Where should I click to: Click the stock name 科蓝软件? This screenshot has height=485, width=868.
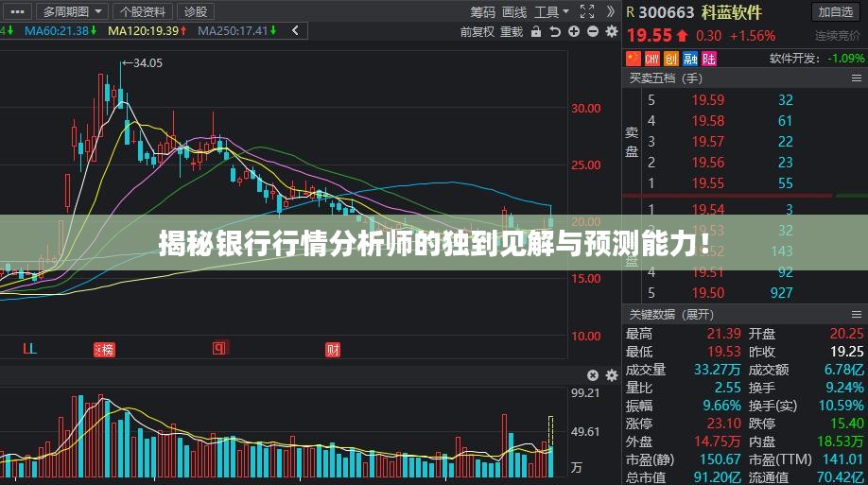tap(732, 12)
